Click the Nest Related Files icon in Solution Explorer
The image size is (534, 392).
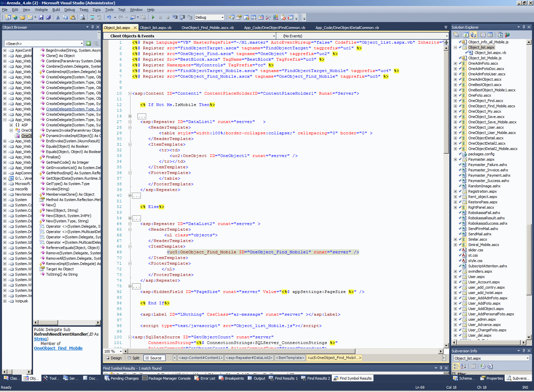click(473, 35)
